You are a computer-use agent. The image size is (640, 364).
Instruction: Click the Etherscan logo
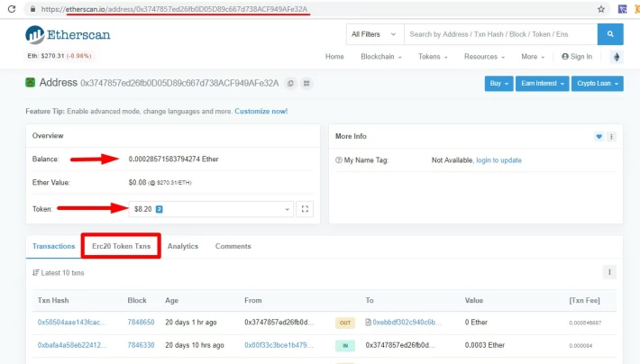(x=68, y=34)
